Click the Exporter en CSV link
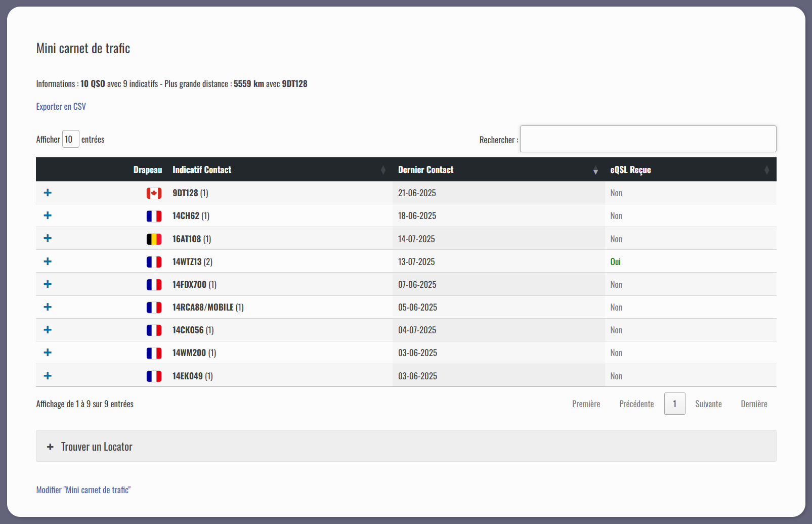Viewport: 812px width, 524px height. [x=61, y=107]
